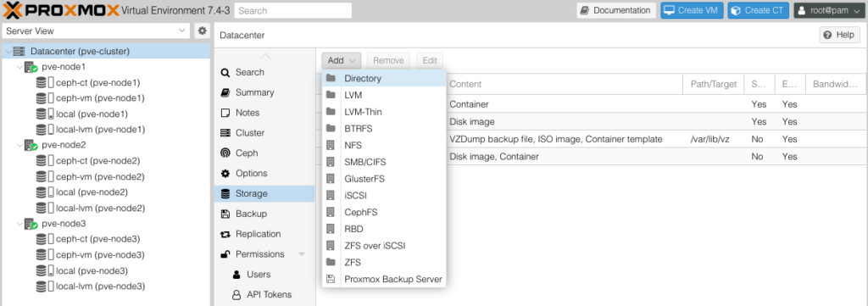Open the Cluster section
This screenshot has height=306, width=868.
pyautogui.click(x=264, y=133)
